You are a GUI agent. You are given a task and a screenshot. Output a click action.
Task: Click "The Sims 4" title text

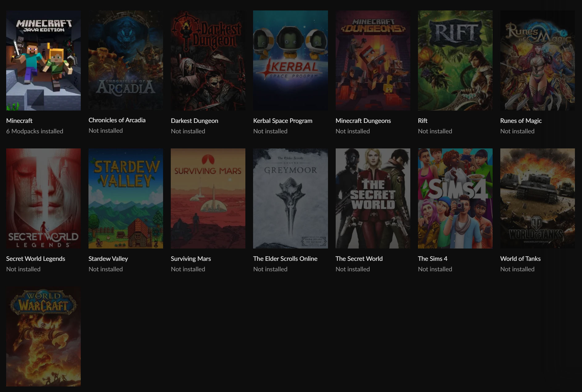(x=432, y=259)
